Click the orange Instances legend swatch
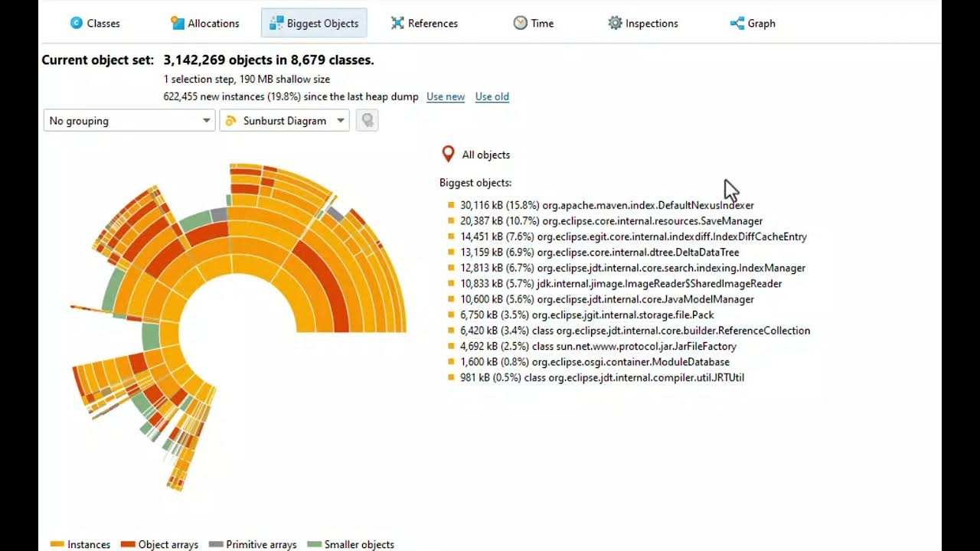This screenshot has height=551, width=980. tap(57, 545)
